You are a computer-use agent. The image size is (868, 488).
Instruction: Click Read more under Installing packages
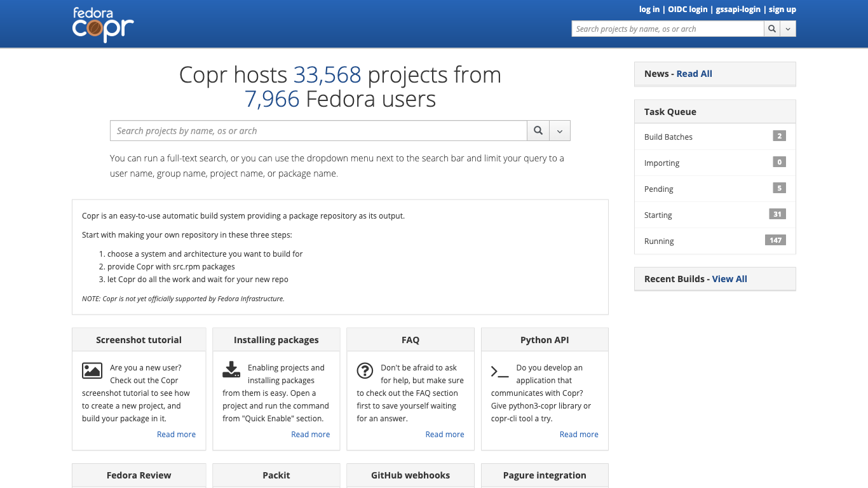coord(310,435)
